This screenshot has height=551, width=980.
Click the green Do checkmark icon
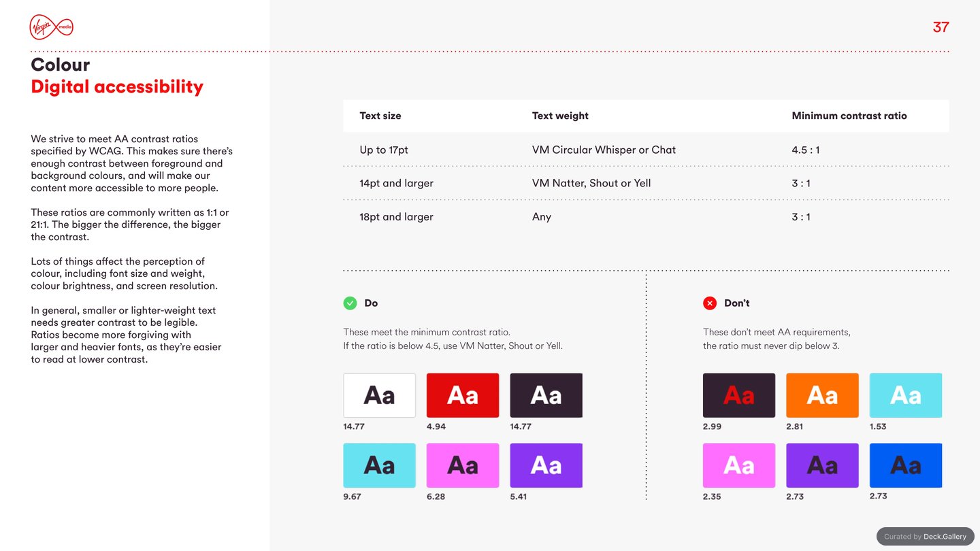350,303
